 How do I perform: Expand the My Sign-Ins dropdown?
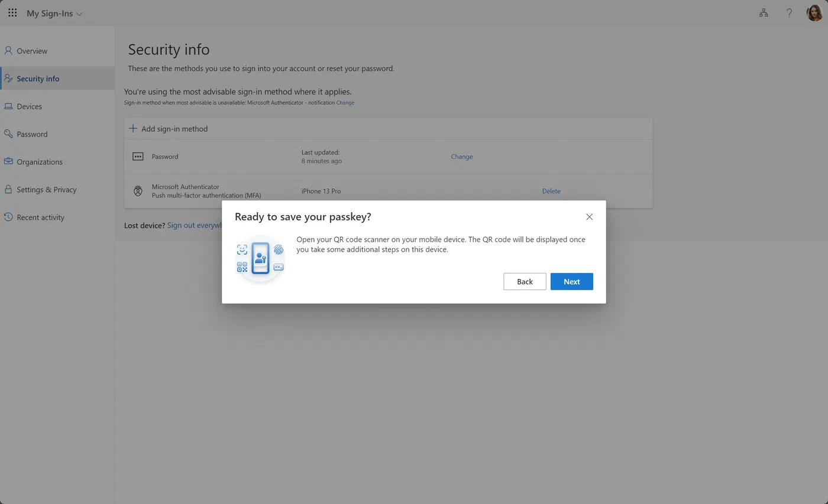[54, 14]
